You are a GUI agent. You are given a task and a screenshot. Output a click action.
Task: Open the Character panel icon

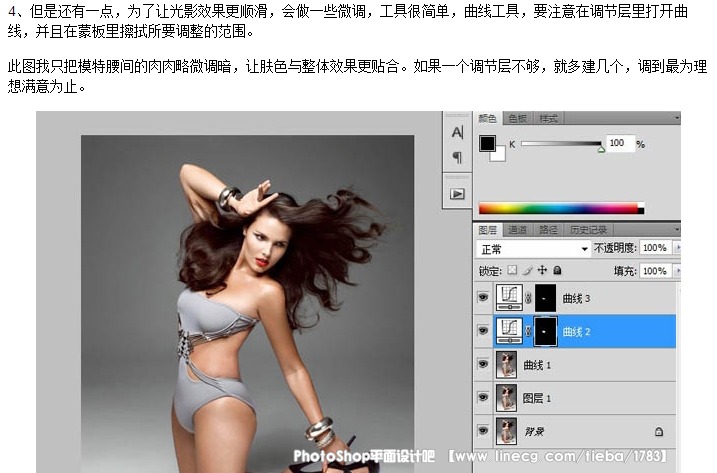tap(457, 132)
